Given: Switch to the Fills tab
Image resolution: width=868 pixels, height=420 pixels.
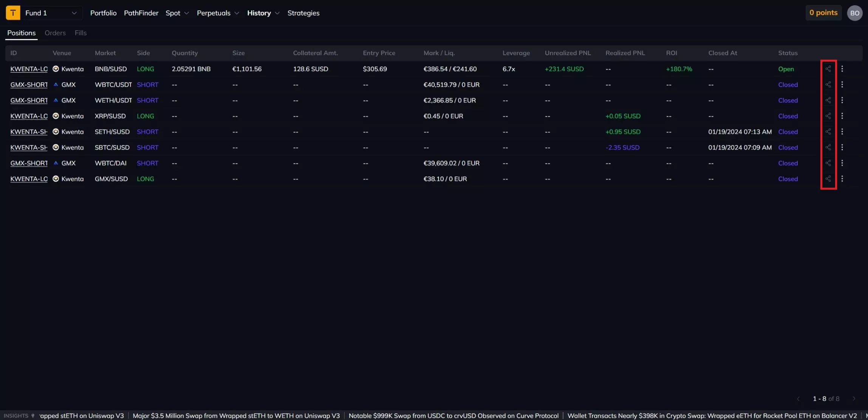Looking at the screenshot, I should click(80, 33).
